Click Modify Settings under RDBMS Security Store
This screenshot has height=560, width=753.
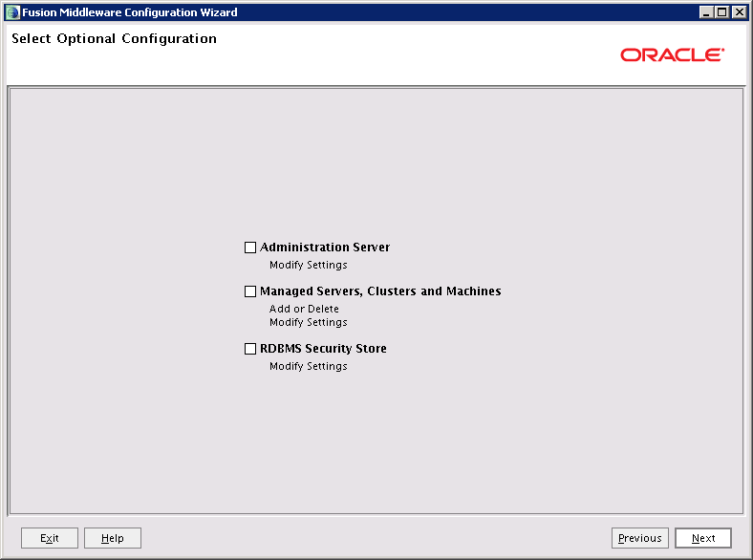tap(308, 366)
